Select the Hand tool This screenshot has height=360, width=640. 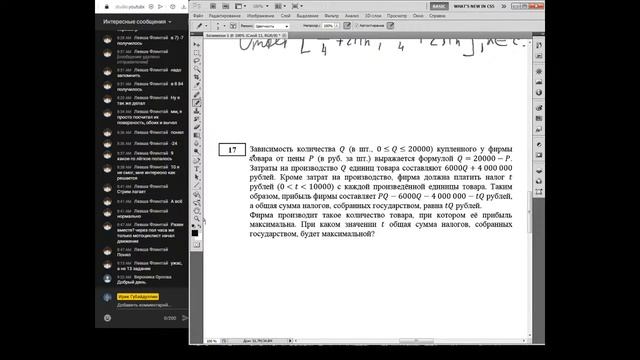pyautogui.click(x=197, y=211)
